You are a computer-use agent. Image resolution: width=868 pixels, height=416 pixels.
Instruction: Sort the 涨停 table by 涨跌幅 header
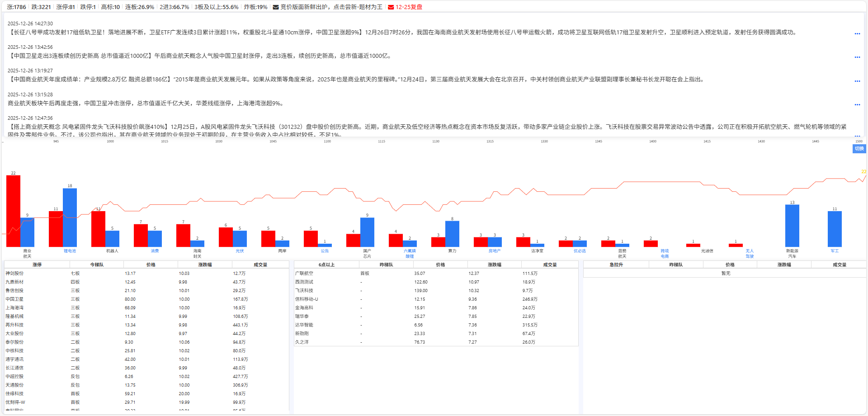pyautogui.click(x=205, y=265)
